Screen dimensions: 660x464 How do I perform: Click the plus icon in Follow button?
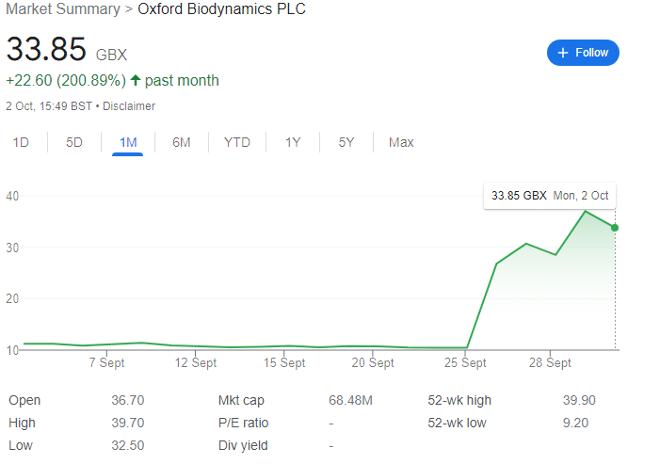[x=562, y=53]
